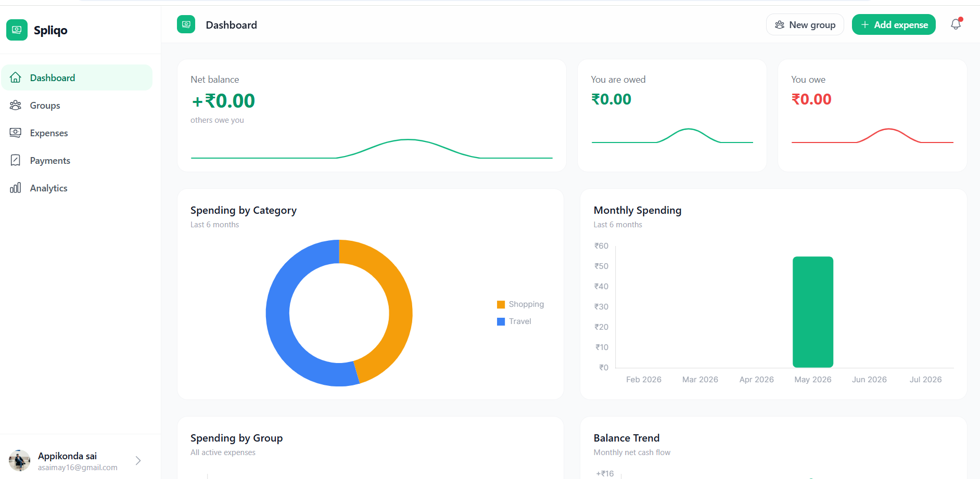Click the Analytics bar chart icon in sidebar
This screenshot has height=479, width=980.
(16, 188)
